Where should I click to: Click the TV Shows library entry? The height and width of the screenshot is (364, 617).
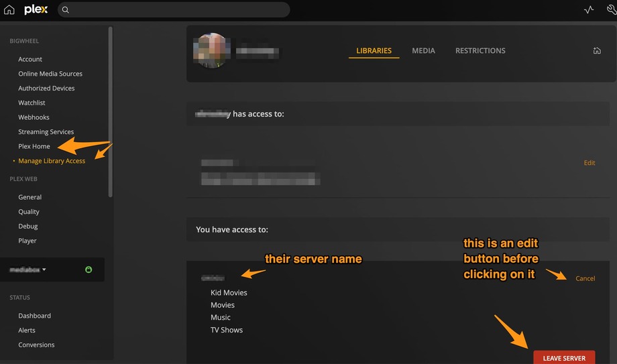point(226,330)
